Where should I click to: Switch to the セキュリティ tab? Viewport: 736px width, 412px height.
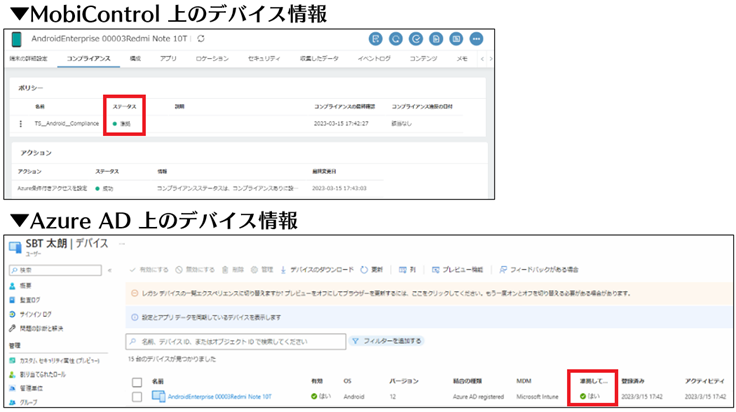264,59
